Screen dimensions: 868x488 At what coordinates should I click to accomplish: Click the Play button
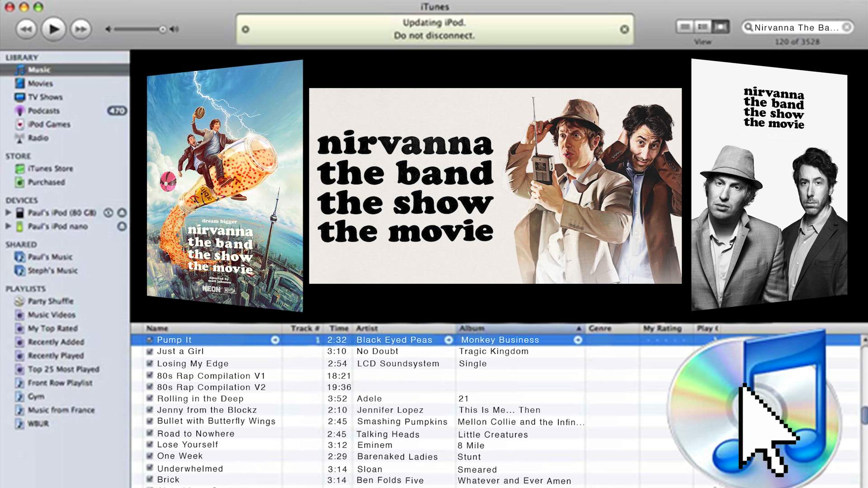coord(54,29)
